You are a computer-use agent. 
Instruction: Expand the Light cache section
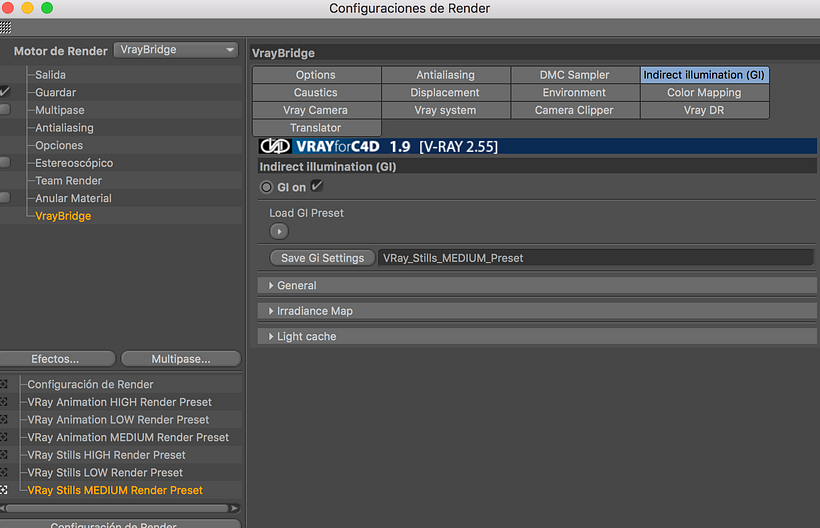[x=537, y=337]
